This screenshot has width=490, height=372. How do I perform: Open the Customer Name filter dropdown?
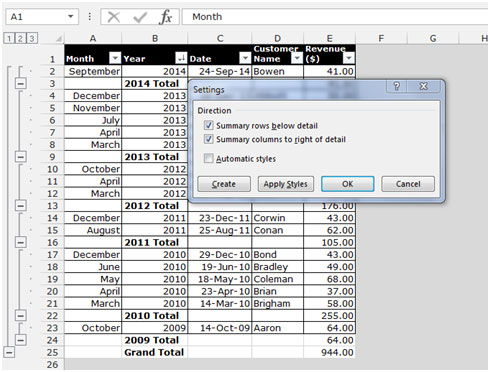tap(296, 58)
